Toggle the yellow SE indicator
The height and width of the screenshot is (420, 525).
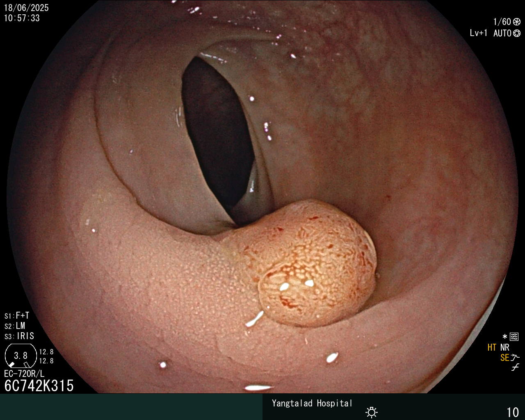tap(504, 358)
